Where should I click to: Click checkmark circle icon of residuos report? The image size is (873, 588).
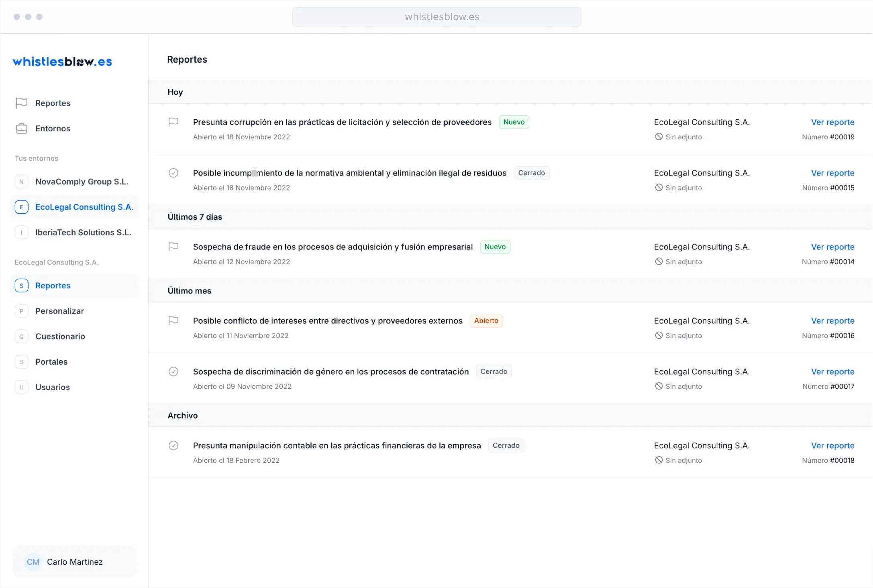coord(173,173)
